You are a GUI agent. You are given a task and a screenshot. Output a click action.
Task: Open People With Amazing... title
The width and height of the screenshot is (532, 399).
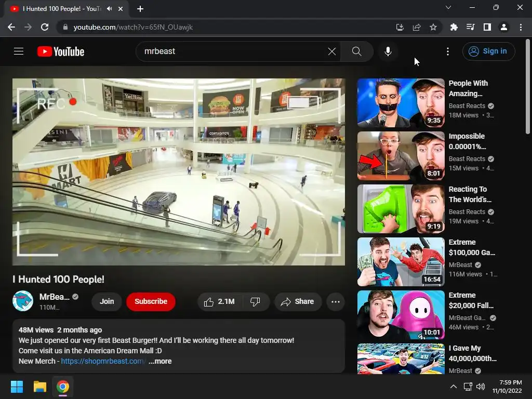pos(468,88)
